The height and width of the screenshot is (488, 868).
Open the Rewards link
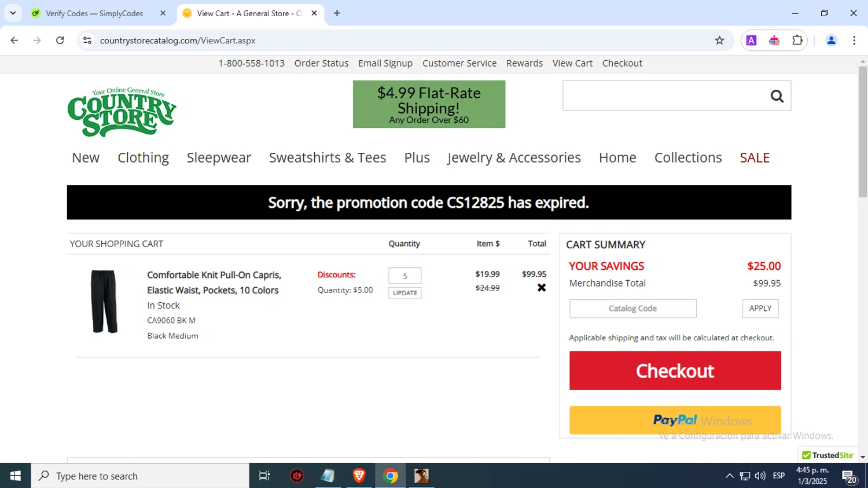[x=524, y=63]
